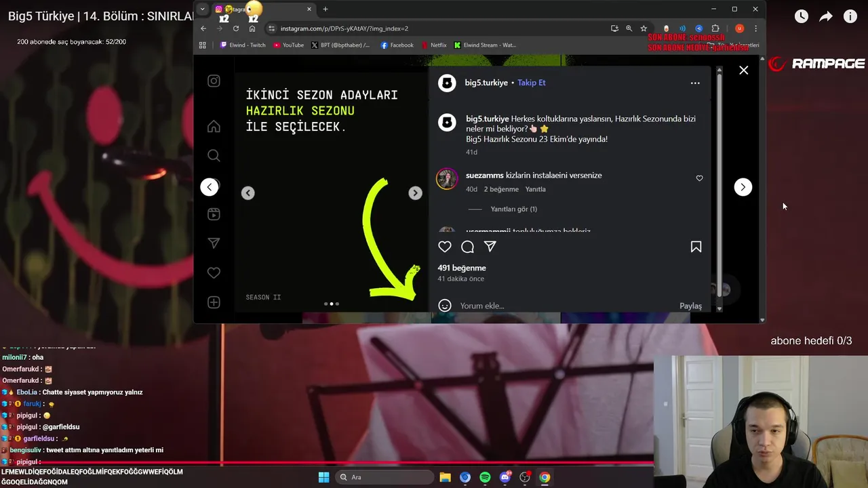Open the YouTube bookmark

(288, 45)
